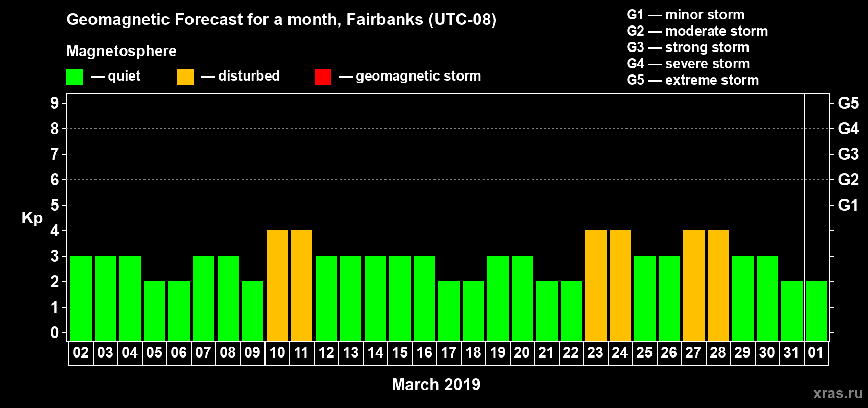Select the green bar for March 18
Viewport: 868px width, 408px height.
coord(473,311)
